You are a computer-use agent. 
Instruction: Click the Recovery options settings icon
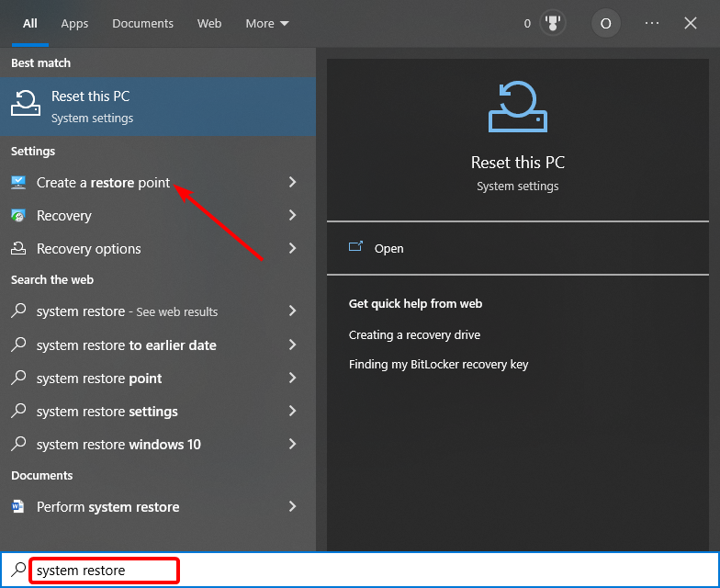tap(18, 248)
